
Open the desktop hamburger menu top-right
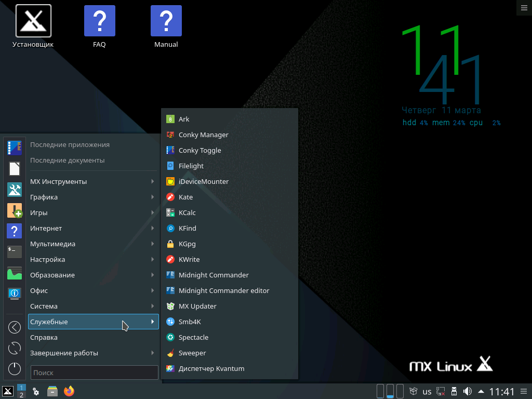point(524,8)
